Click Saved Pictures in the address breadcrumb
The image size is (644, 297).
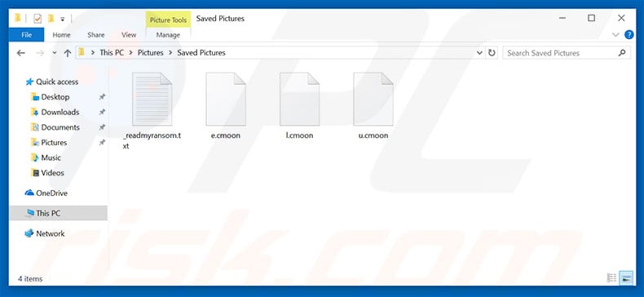[x=201, y=53]
